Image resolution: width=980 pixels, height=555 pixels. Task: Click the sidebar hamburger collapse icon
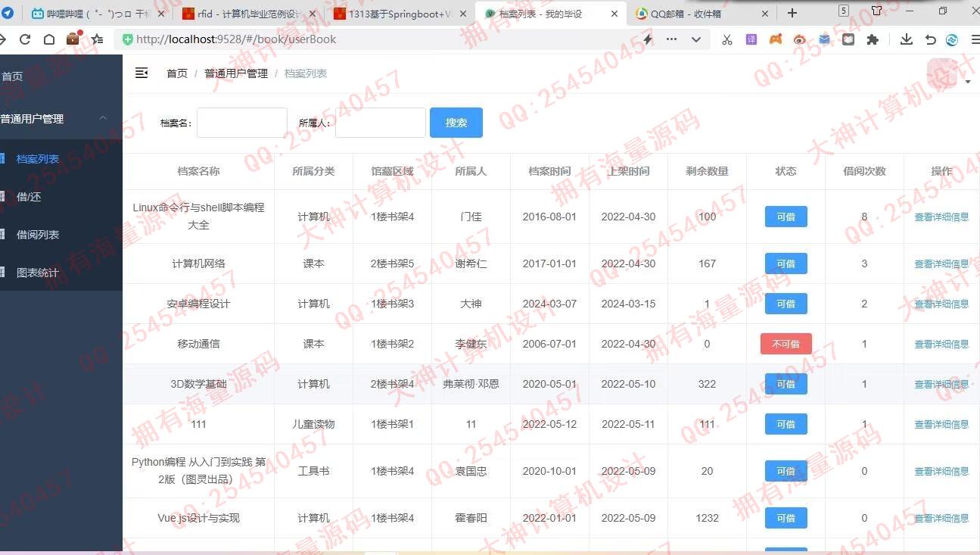point(142,73)
